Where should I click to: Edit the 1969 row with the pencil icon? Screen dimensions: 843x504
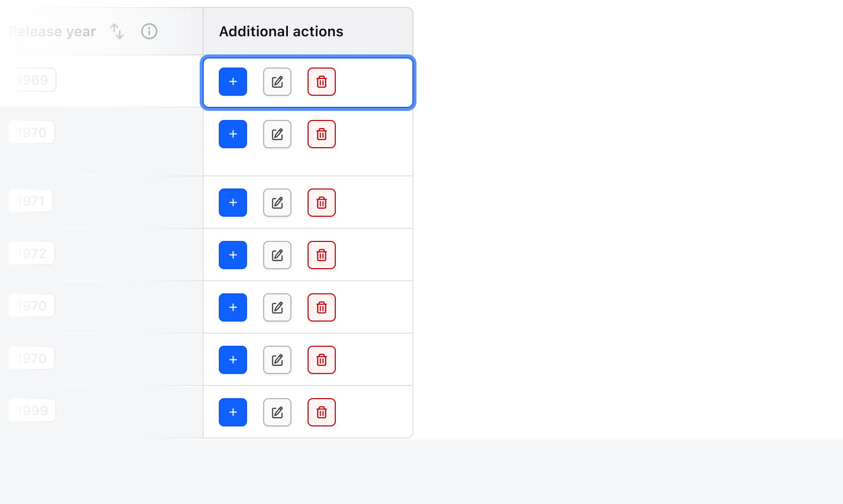[x=277, y=82]
